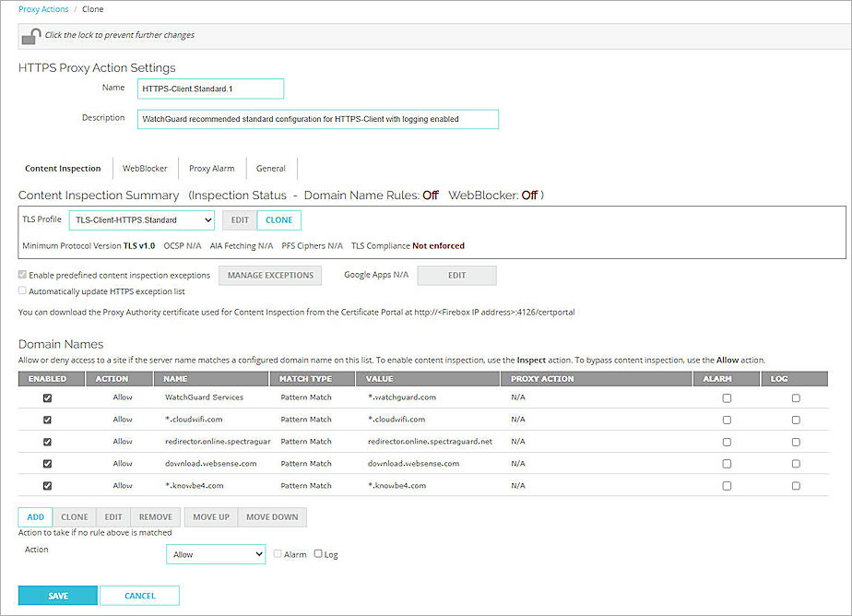This screenshot has height=616, width=852.
Task: Switch to the WebBlocker tab
Action: 145,169
